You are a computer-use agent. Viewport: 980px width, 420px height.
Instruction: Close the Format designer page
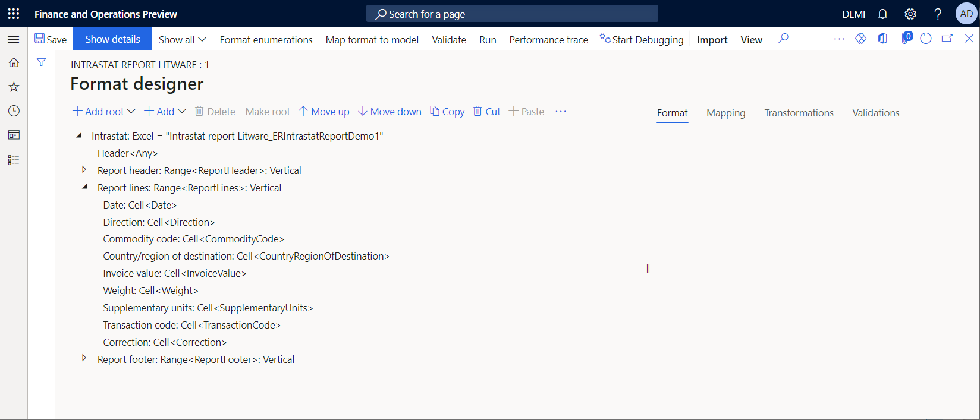(x=969, y=39)
